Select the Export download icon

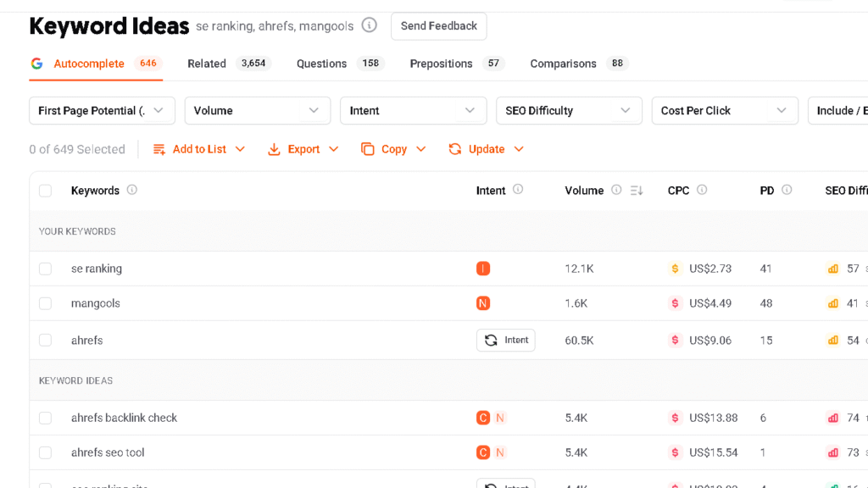(x=274, y=149)
